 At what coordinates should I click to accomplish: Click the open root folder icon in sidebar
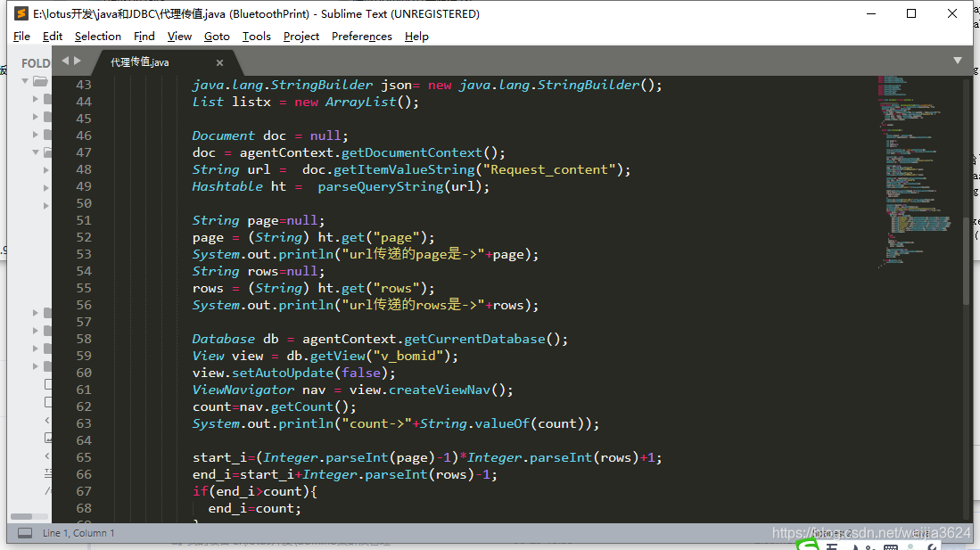[41, 81]
